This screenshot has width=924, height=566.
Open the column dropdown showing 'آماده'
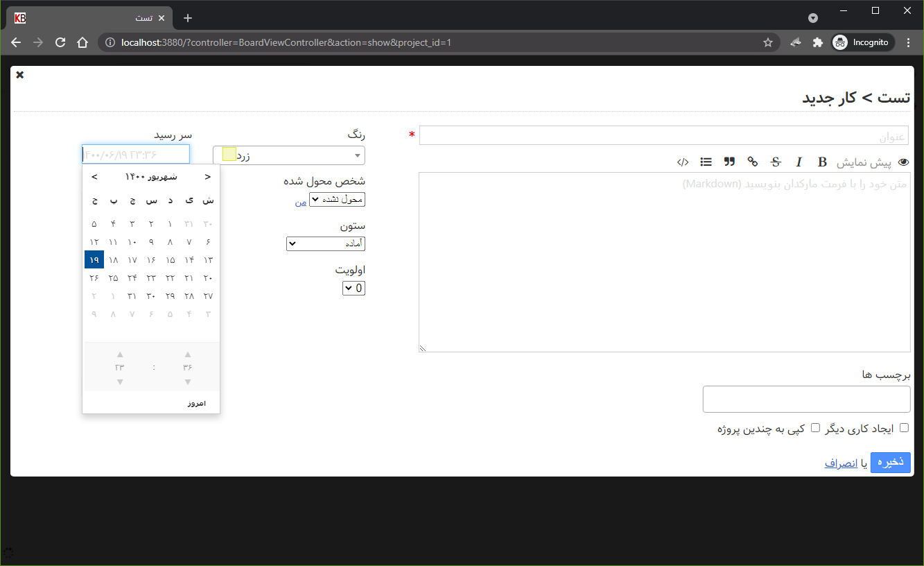[326, 244]
